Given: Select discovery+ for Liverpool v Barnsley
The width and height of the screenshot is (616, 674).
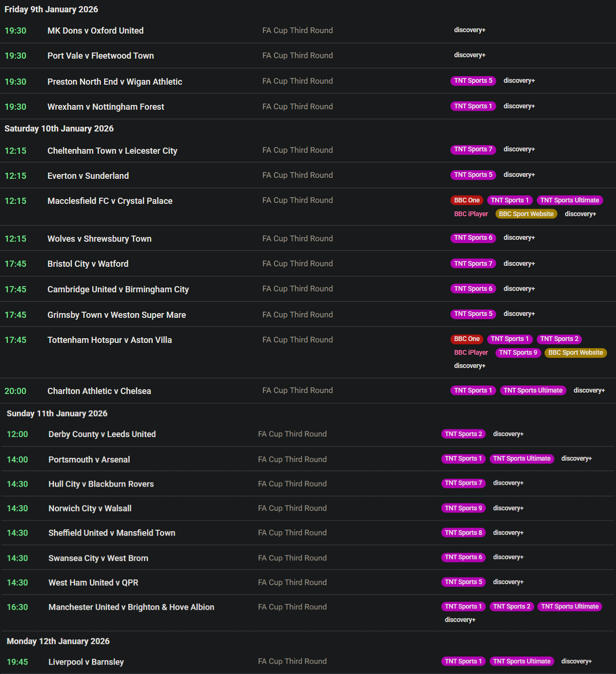Looking at the screenshot, I should coord(576,662).
